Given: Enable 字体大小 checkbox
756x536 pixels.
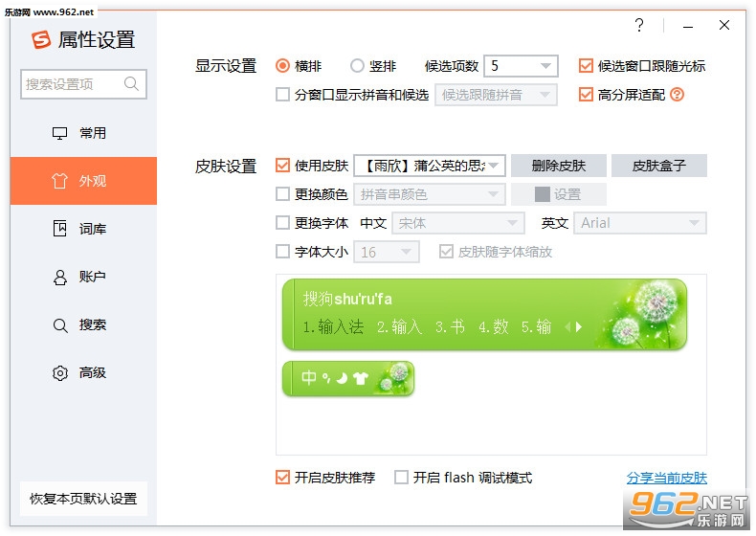Looking at the screenshot, I should pyautogui.click(x=282, y=252).
